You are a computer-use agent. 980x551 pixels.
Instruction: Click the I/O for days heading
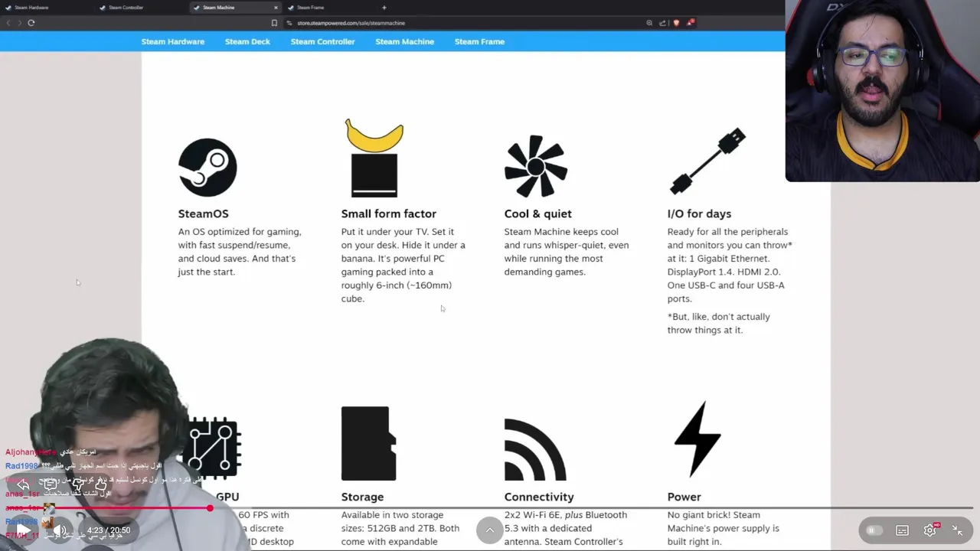[x=699, y=214]
